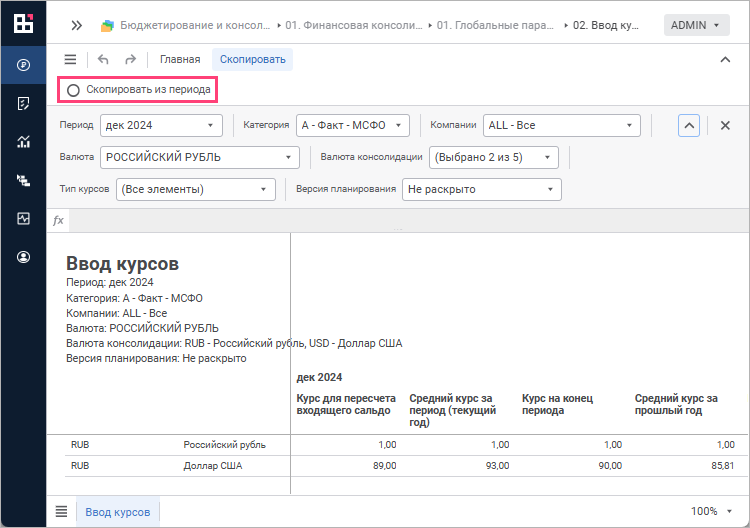The width and height of the screenshot is (750, 528).
Task: Close the filter panel with the X
Action: (726, 125)
